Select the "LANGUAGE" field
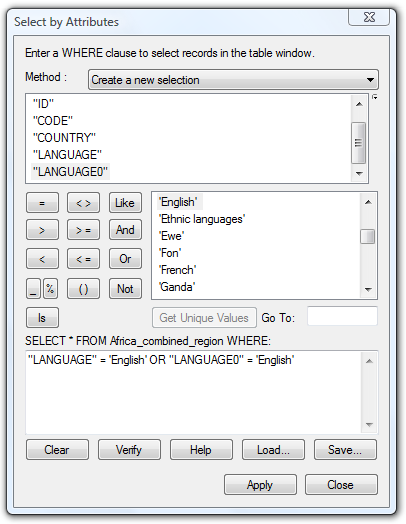This screenshot has height=524, width=406. [67, 155]
